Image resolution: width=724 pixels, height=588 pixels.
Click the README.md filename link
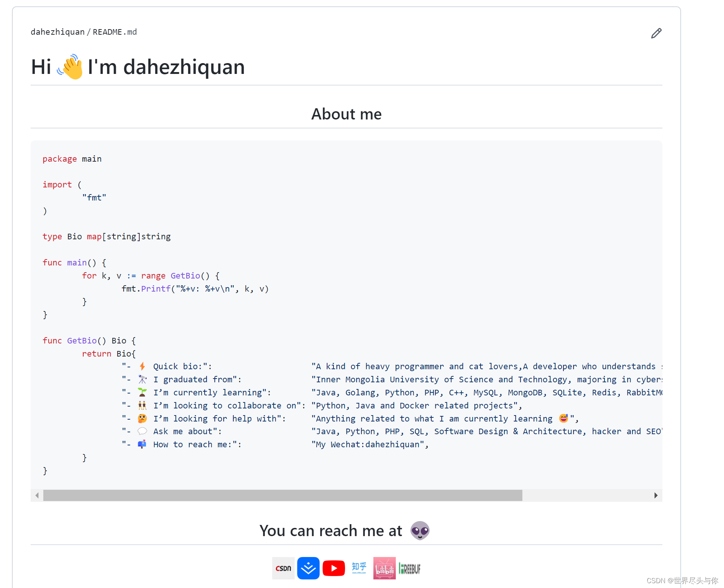[115, 32]
